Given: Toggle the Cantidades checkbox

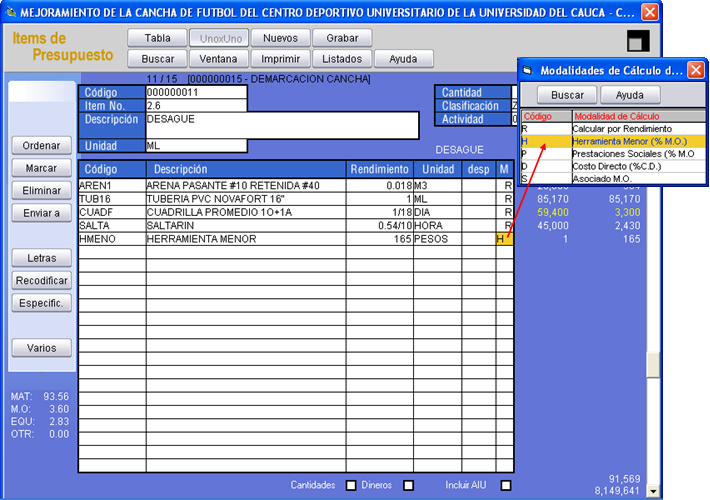Looking at the screenshot, I should click(351, 486).
